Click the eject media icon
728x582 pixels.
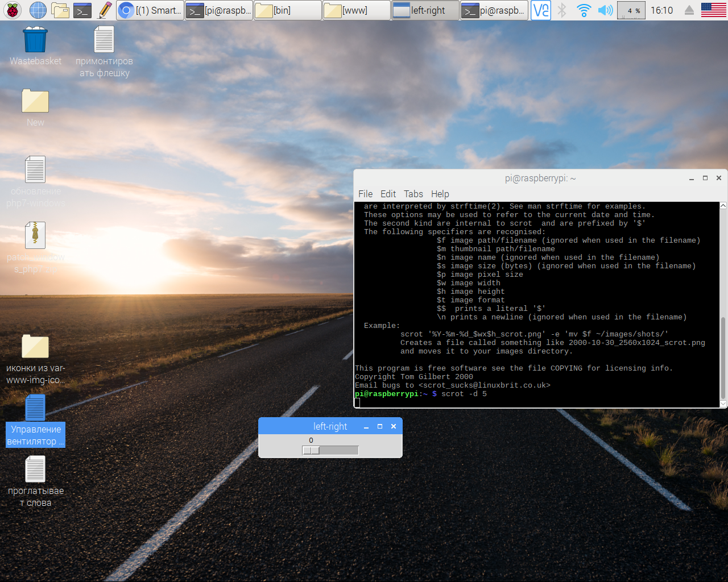tap(689, 10)
